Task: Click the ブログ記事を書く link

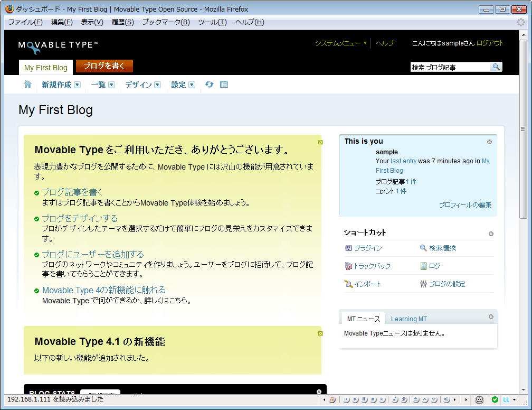Action: pos(72,192)
